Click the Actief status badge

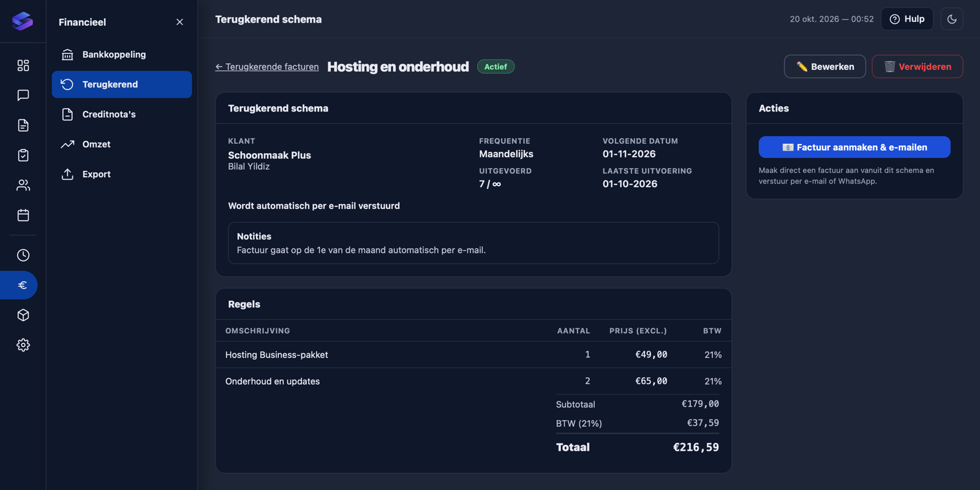496,67
